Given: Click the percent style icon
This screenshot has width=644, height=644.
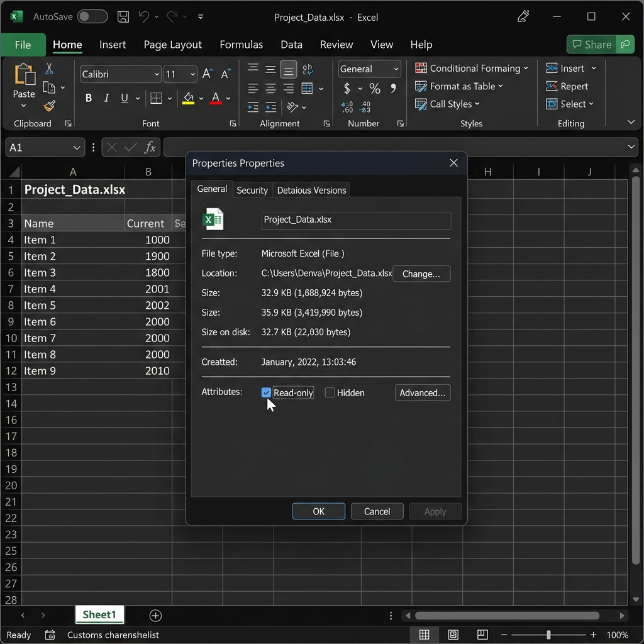Looking at the screenshot, I should coord(375,88).
